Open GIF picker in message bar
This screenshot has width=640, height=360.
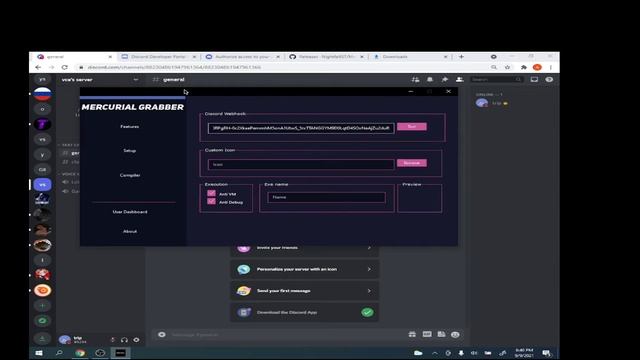pos(427,334)
